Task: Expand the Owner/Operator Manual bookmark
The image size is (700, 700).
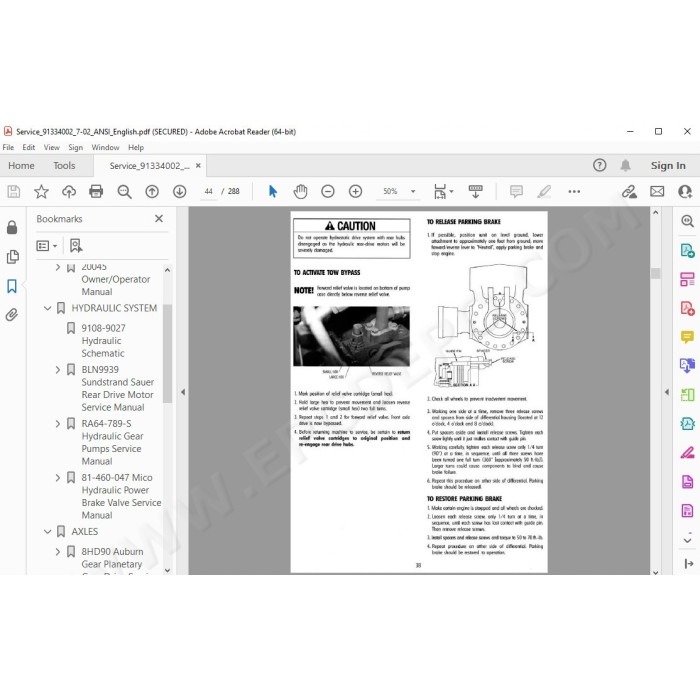Action: (x=57, y=267)
